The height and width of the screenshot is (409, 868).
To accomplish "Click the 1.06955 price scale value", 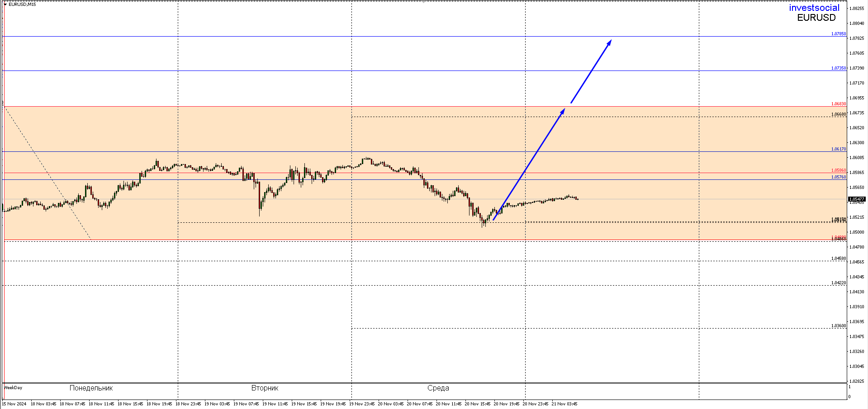I will click(857, 98).
